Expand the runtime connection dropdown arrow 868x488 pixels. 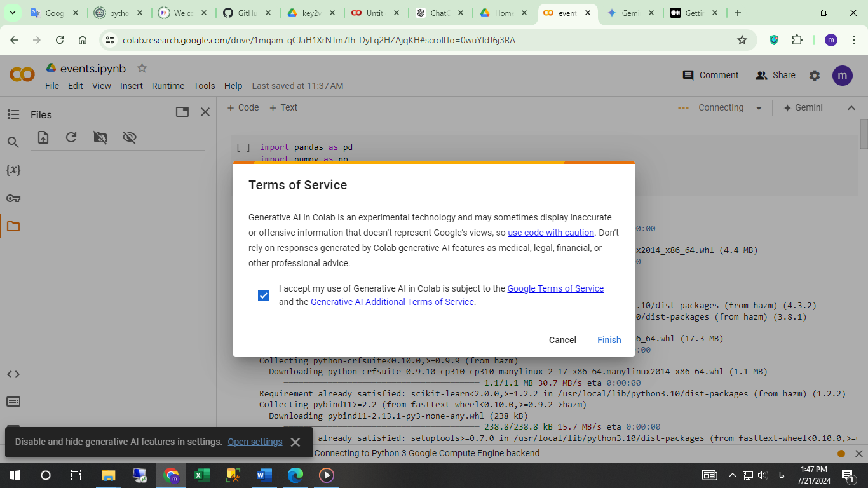point(759,108)
